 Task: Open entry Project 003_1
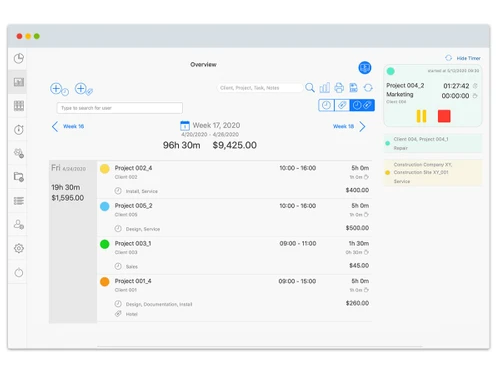[x=235, y=255]
